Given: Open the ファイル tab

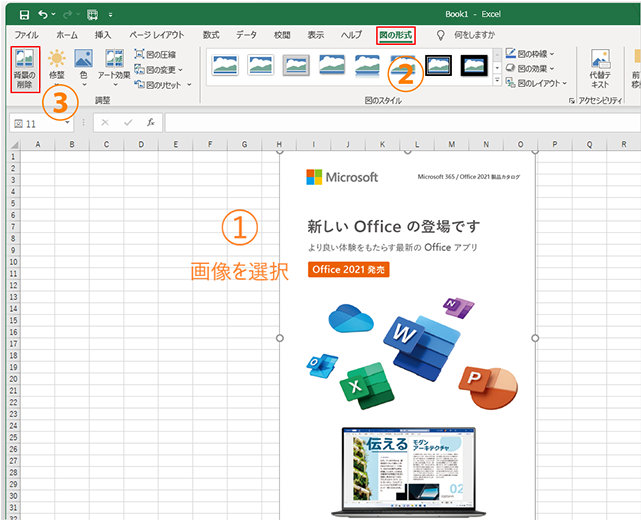Looking at the screenshot, I should 27,35.
